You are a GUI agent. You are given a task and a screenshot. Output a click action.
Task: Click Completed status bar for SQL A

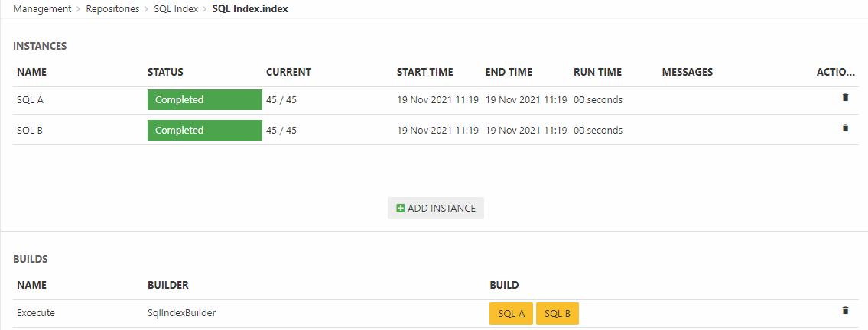204,100
